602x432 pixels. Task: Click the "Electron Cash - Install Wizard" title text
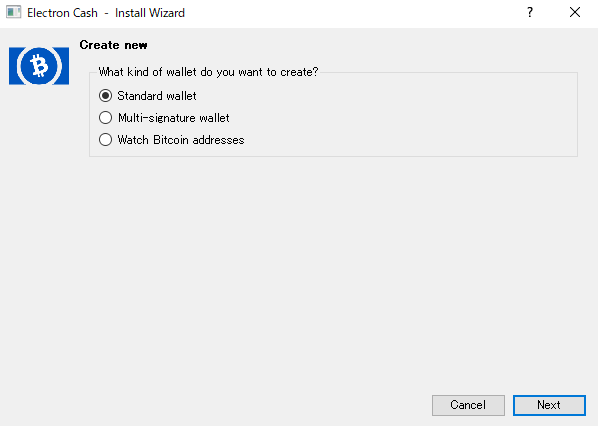click(x=106, y=13)
